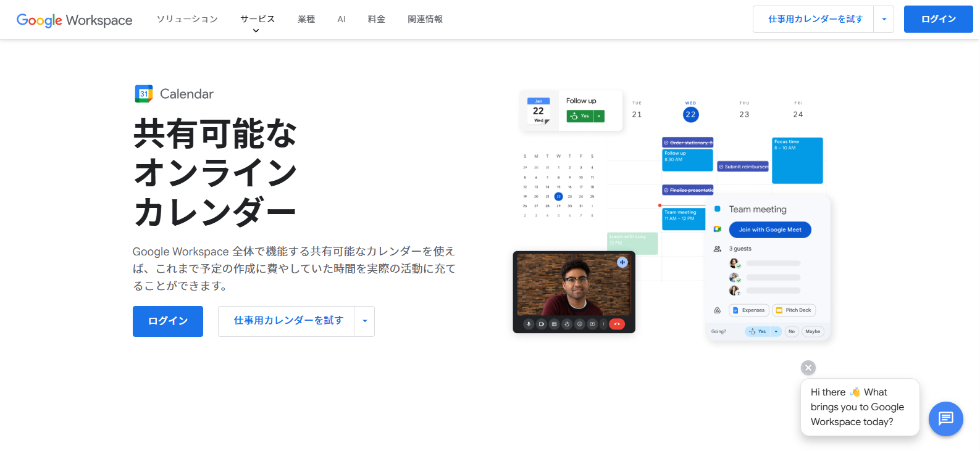Click the 'Hi there' chat message bubble
The height and width of the screenshot is (451, 980).
860,407
